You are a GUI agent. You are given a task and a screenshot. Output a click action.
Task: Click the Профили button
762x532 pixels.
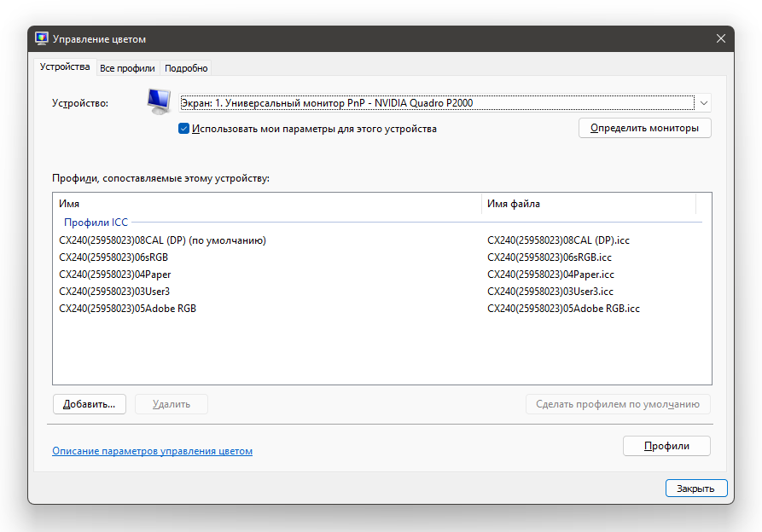click(666, 446)
